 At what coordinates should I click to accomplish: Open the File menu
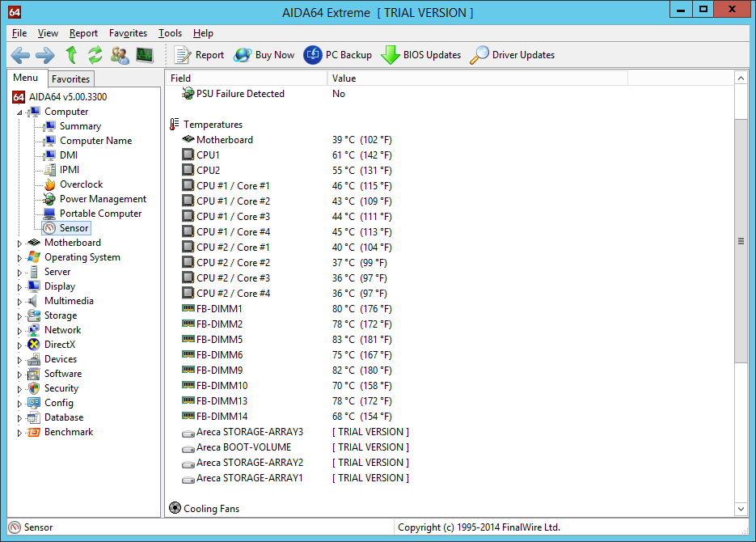[19, 33]
